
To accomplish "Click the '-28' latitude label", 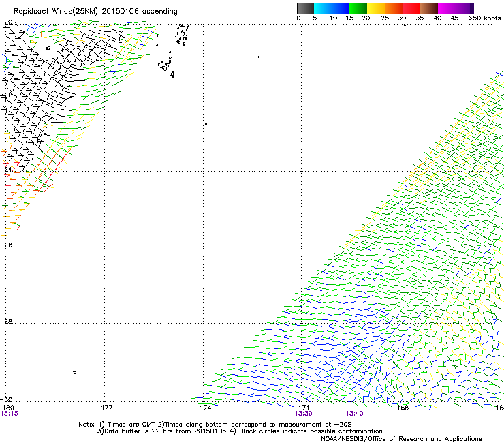I will click(x=6, y=322).
